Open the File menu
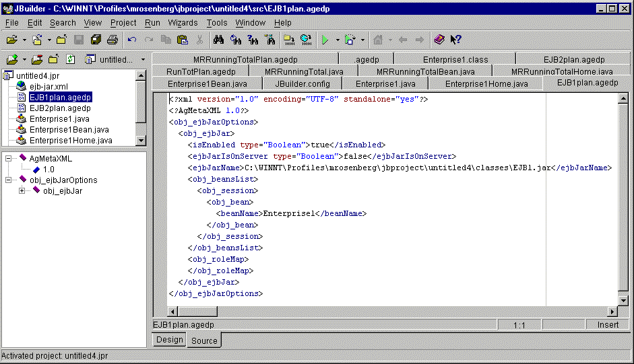This screenshot has height=364, width=634. [x=11, y=23]
